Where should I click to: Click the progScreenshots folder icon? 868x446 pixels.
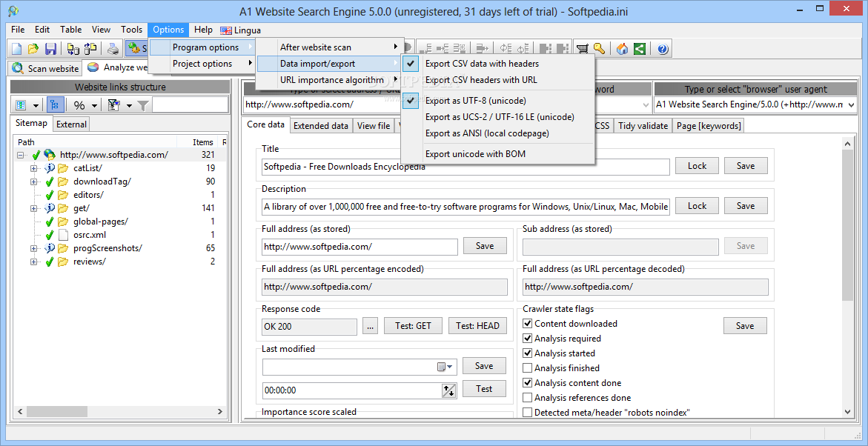(62, 248)
